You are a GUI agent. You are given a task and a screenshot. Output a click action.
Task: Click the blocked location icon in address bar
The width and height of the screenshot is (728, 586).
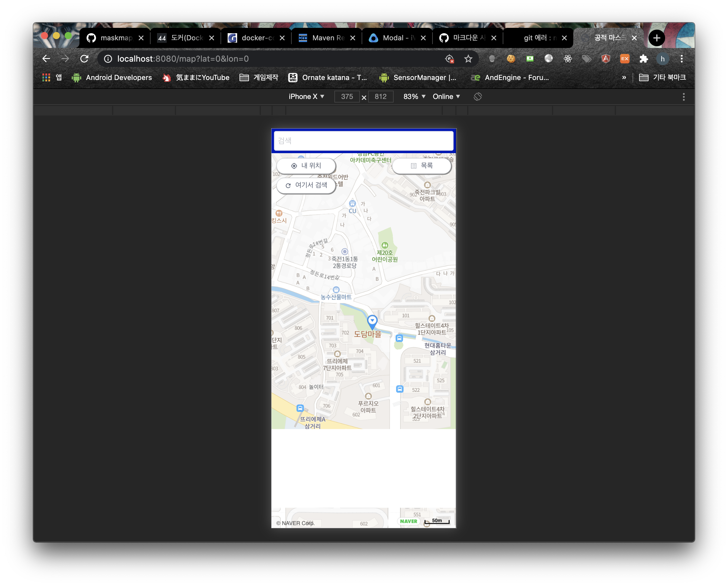click(449, 58)
